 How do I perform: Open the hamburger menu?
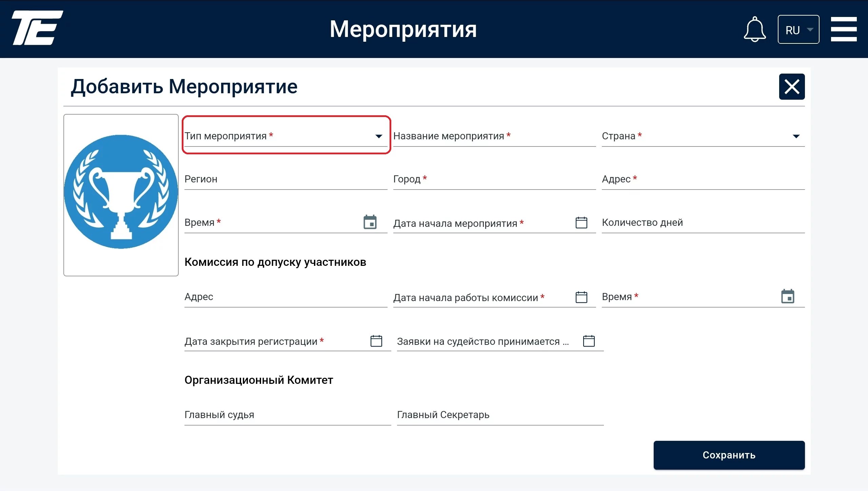tap(844, 29)
